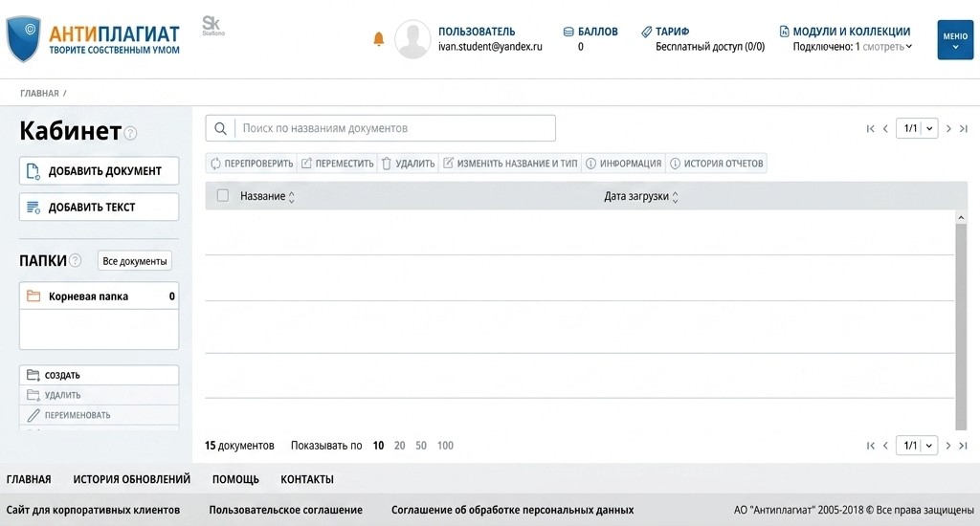Open Соглашение об обработке персональных данных link
Viewport: 980px width, 526px height.
513,510
